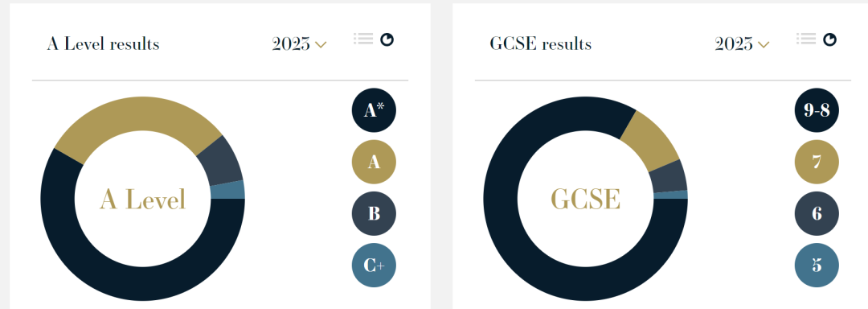Click the A Level results heading
This screenshot has width=868, height=309.
(x=103, y=43)
